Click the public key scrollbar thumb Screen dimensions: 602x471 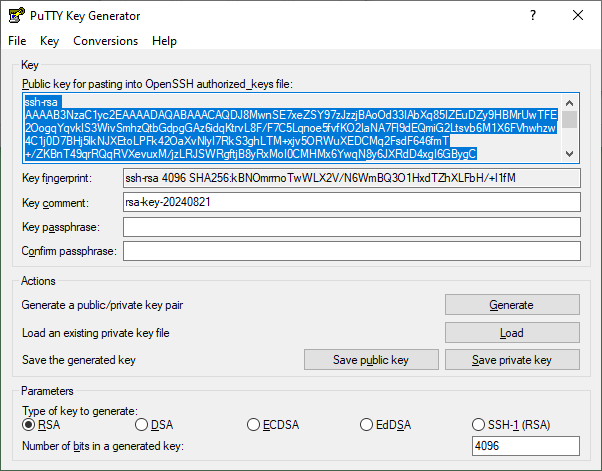[x=570, y=119]
